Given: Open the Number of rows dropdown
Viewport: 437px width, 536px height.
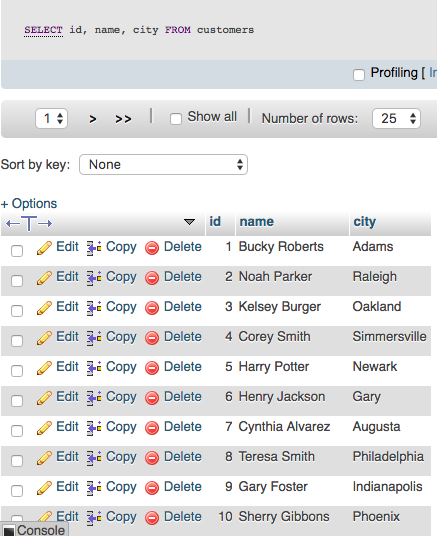Looking at the screenshot, I should coord(396,119).
